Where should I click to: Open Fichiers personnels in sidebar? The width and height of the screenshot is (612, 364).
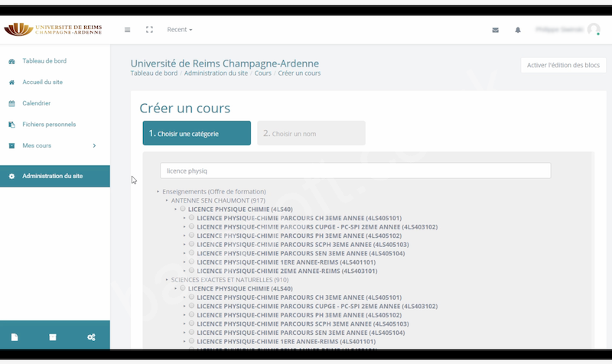point(49,124)
